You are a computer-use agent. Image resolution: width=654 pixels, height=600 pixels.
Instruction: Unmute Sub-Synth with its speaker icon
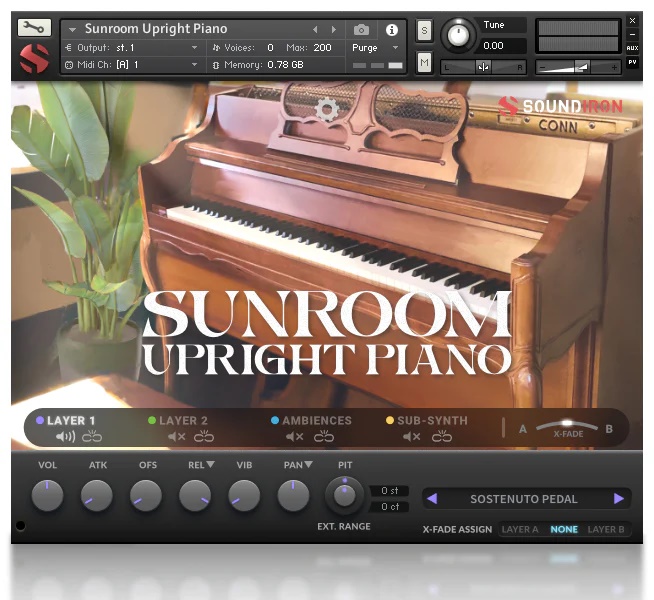pyautogui.click(x=412, y=437)
